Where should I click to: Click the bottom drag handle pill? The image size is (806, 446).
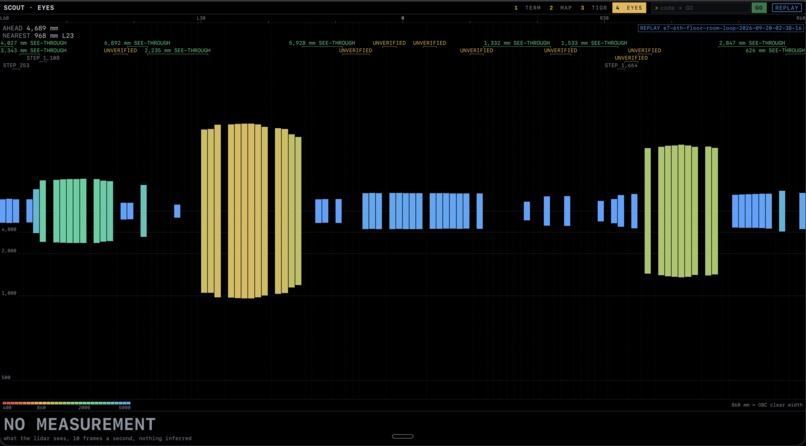point(402,436)
